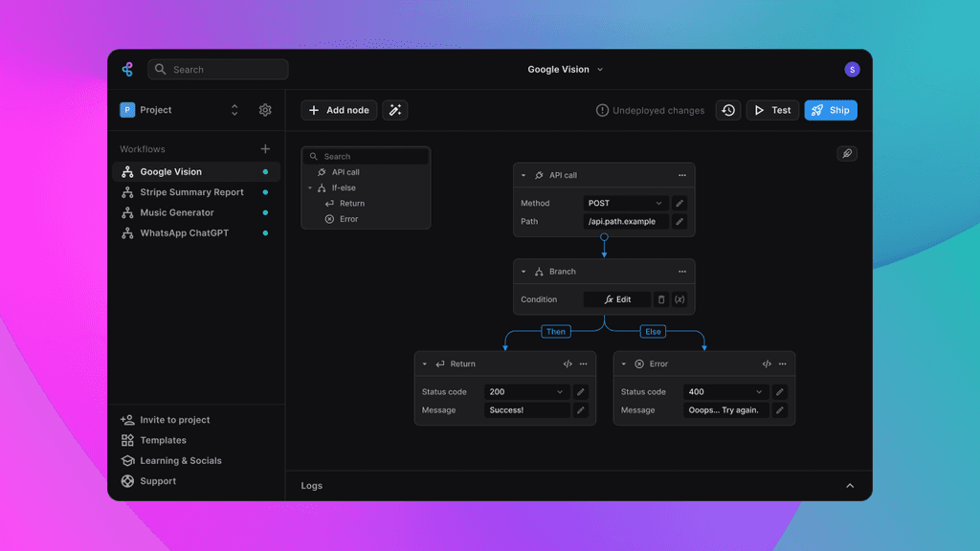The width and height of the screenshot is (980, 551).
Task: Collapse the API call node header
Action: [523, 175]
